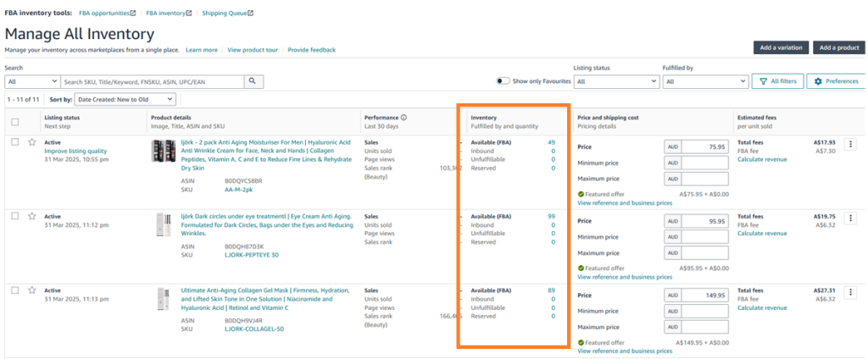Tick the checkbox for the AA-M-2pk listing
This screenshot has width=868, height=359.
point(15,142)
